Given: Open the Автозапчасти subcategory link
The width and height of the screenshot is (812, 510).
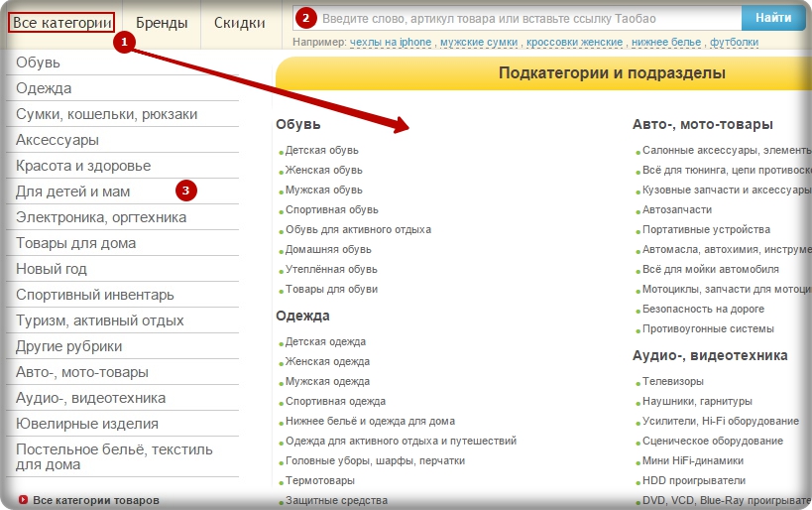Looking at the screenshot, I should point(677,209).
